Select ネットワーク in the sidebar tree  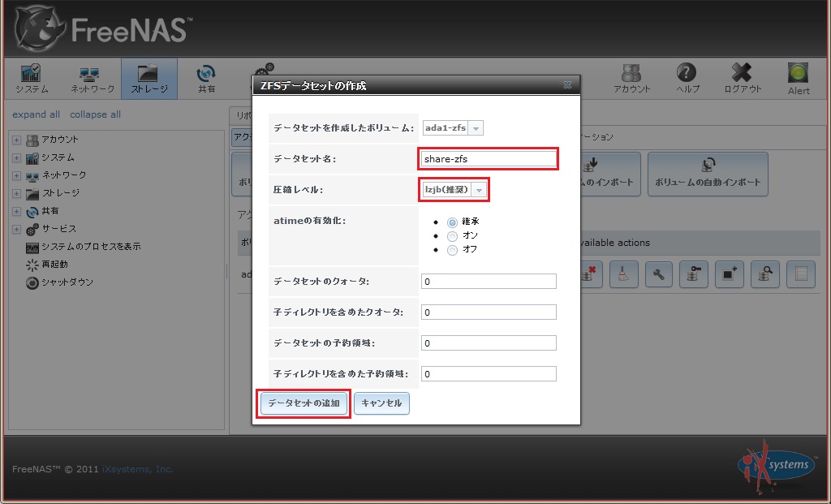click(64, 174)
